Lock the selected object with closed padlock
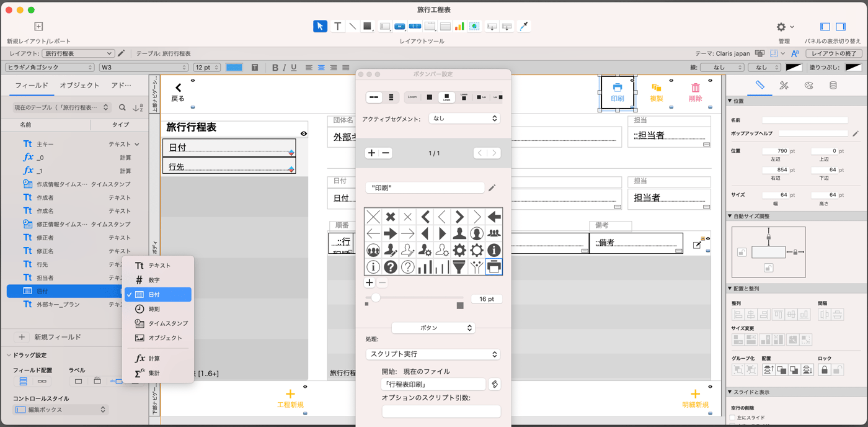Viewport: 868px width, 427px height. coord(824,369)
